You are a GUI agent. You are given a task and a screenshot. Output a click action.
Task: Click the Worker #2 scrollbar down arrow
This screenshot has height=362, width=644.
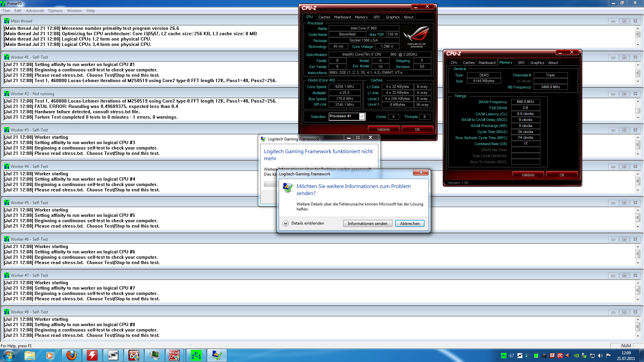[x=638, y=118]
